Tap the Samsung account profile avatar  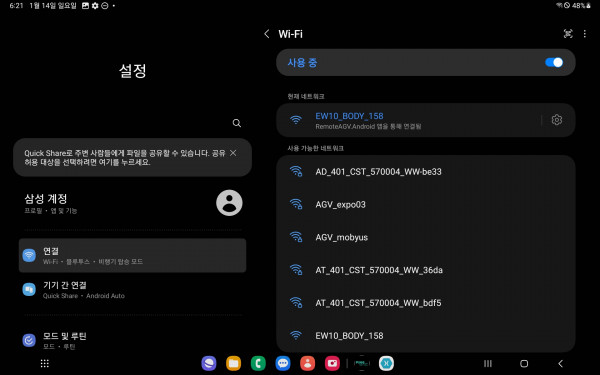(229, 203)
